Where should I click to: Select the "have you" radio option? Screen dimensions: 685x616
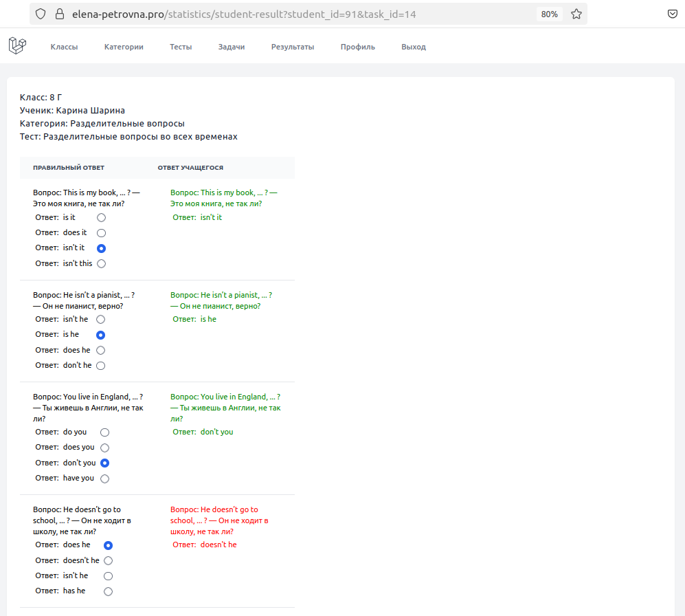105,478
